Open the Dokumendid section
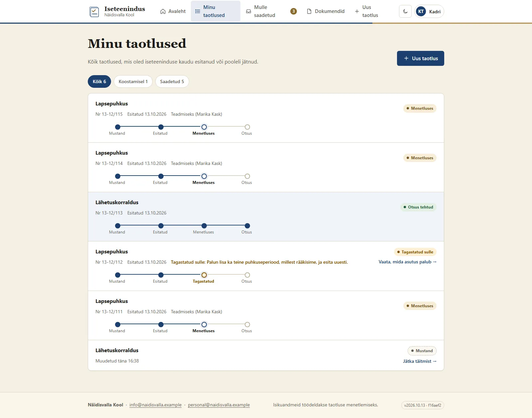 [326, 11]
